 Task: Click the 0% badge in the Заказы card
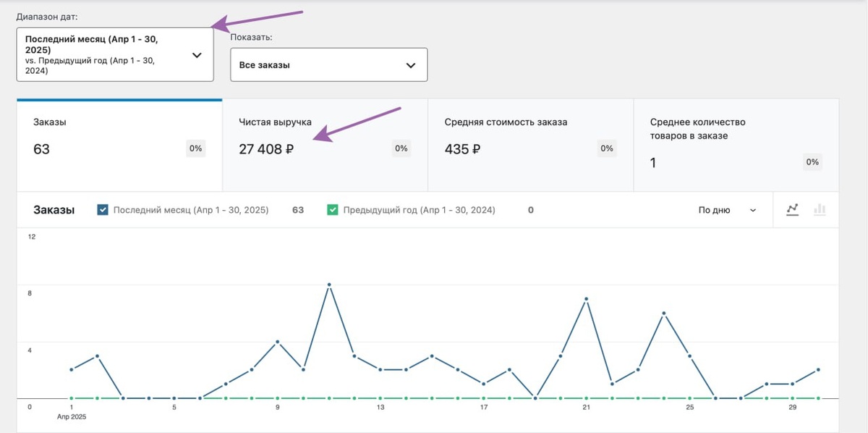[x=196, y=148]
